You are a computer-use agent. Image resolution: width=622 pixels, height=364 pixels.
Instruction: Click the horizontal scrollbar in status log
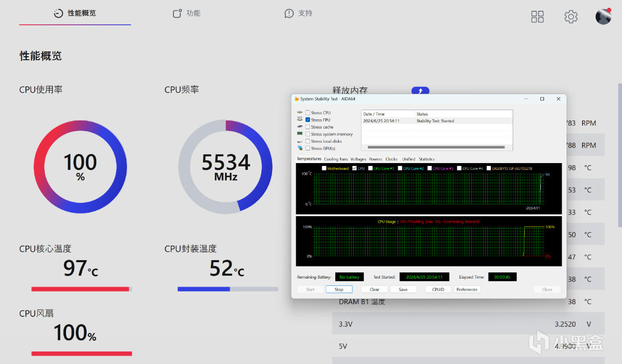pos(436,148)
